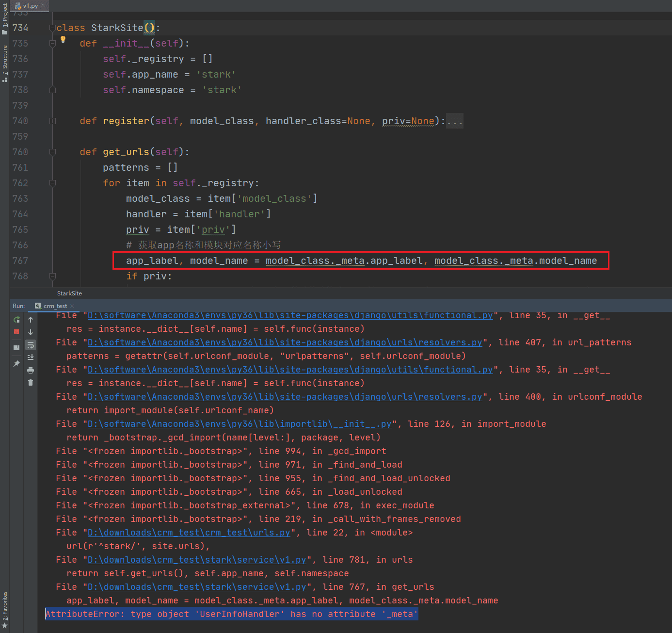Click the 'exec_module' line 678 traceback entry
Screen dimensions: 672x633
point(245,505)
